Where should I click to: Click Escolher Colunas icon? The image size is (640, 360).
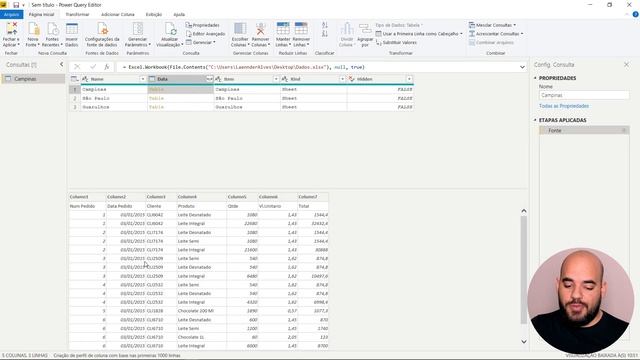(x=240, y=29)
